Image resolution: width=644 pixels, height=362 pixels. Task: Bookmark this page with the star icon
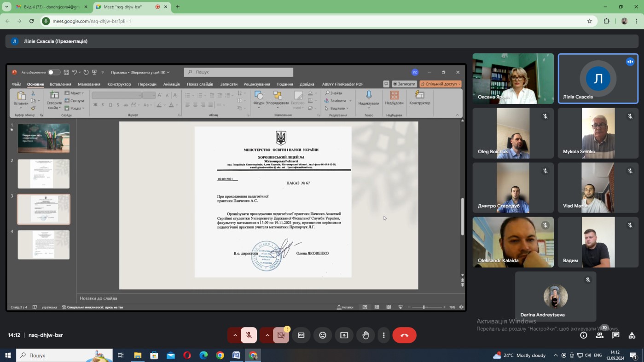[x=589, y=21]
